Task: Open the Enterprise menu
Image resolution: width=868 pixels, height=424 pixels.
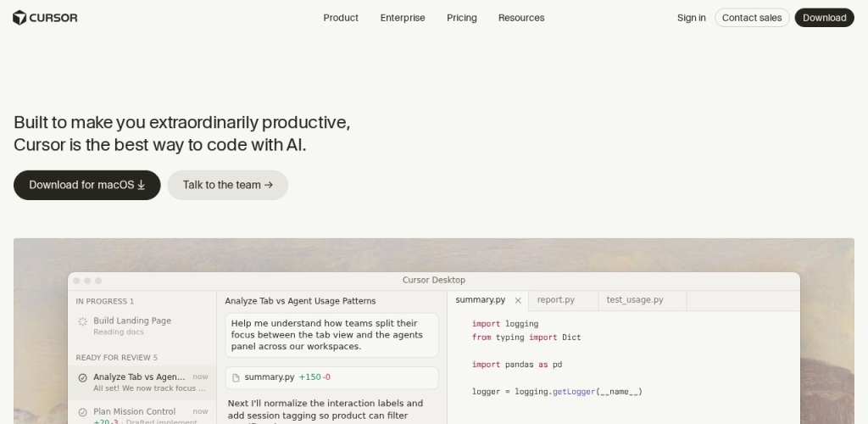Action: click(x=403, y=18)
